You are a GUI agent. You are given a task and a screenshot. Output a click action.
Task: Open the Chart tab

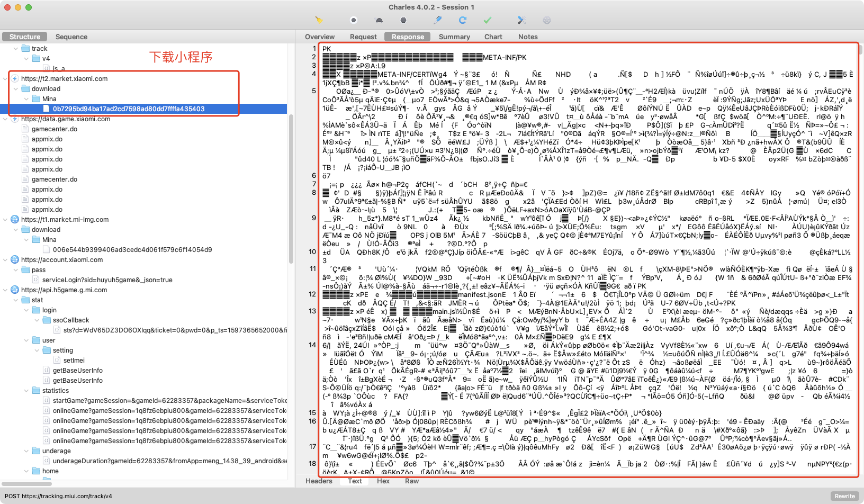[493, 37]
